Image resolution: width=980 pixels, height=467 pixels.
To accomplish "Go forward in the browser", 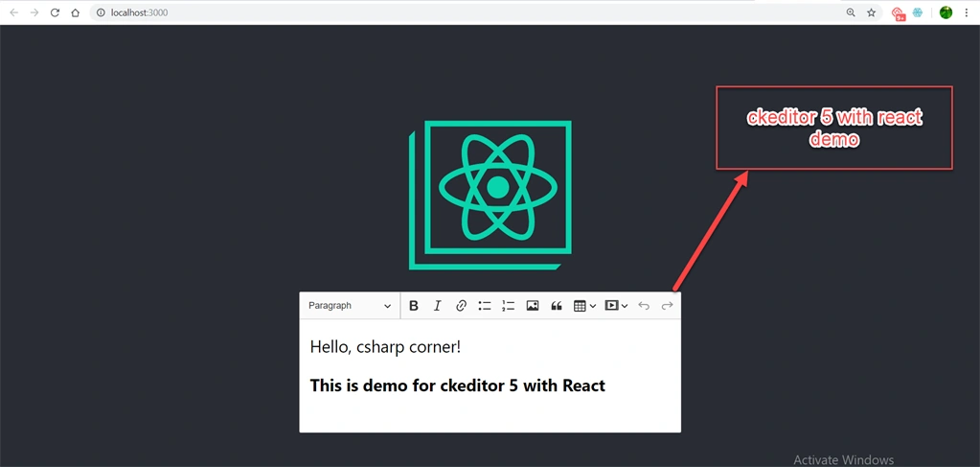I will pos(34,12).
